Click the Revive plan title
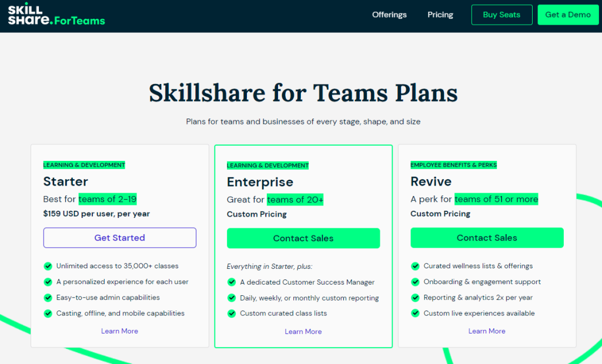Screen dimensions: 602x364 431,181
